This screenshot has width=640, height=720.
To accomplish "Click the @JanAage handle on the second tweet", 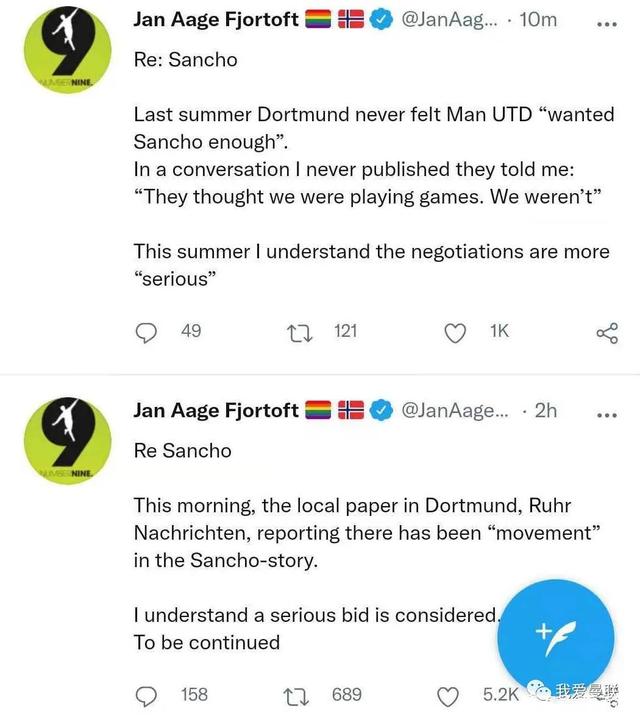I will (453, 410).
